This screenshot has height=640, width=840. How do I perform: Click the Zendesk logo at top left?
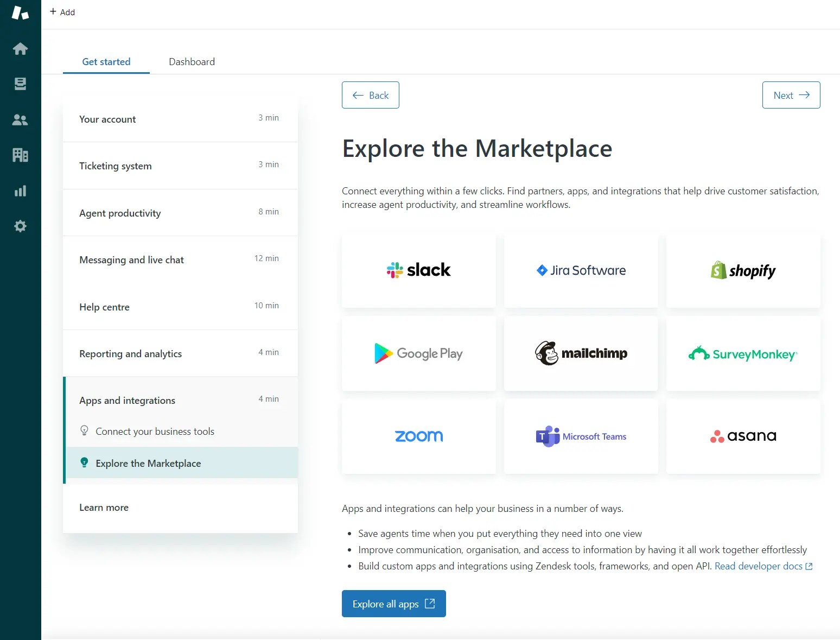tap(20, 13)
